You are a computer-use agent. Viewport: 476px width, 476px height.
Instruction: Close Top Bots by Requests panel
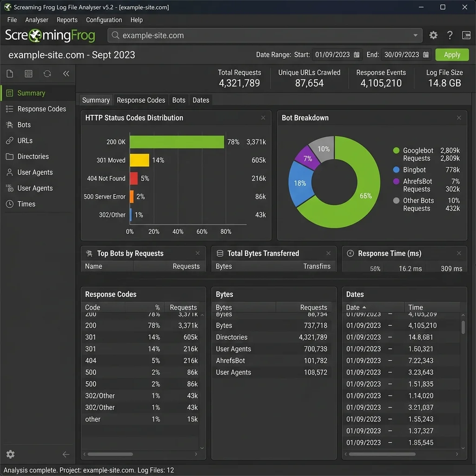[x=198, y=253]
